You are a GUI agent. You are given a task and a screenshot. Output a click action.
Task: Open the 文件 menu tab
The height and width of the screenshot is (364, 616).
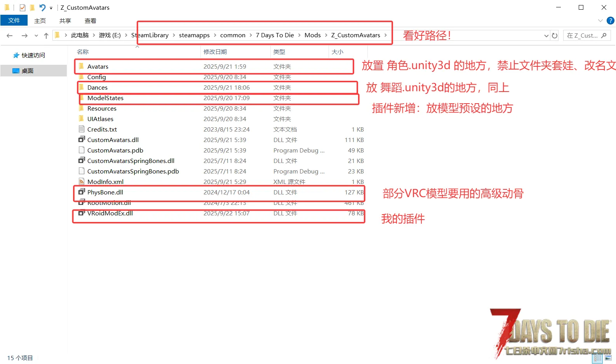14,21
